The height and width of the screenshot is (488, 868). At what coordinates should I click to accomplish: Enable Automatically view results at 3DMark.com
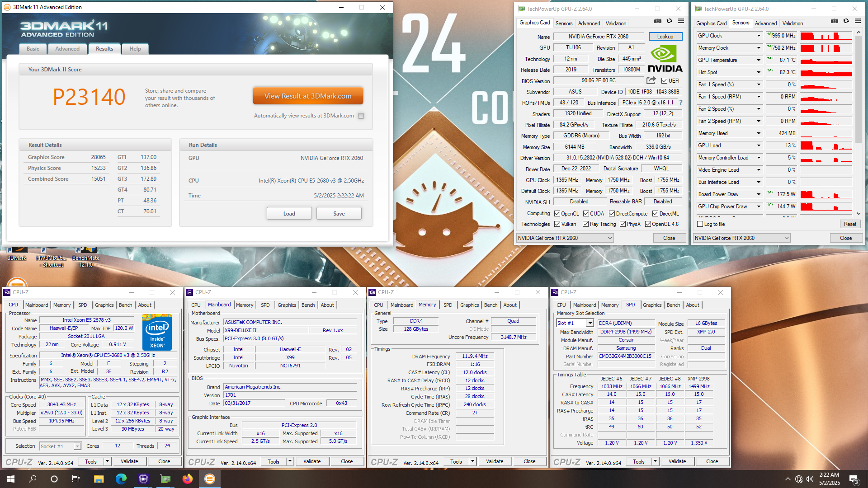(361, 116)
